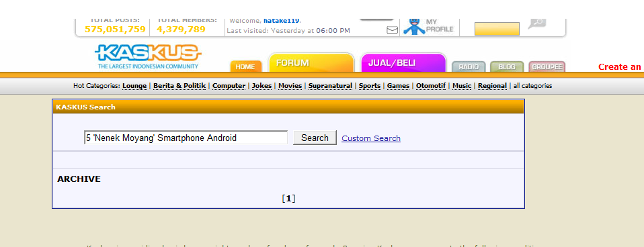
Task: Click the MY PROFILE text
Action: [440, 26]
